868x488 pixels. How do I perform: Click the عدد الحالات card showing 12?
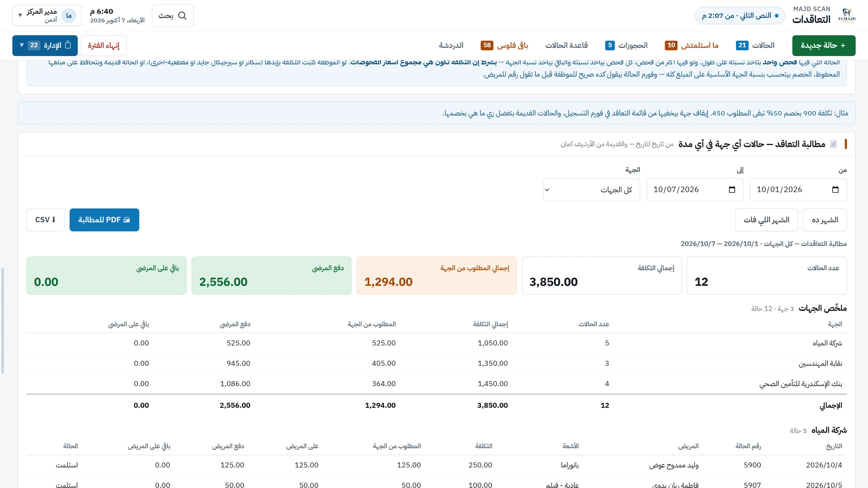point(767,276)
